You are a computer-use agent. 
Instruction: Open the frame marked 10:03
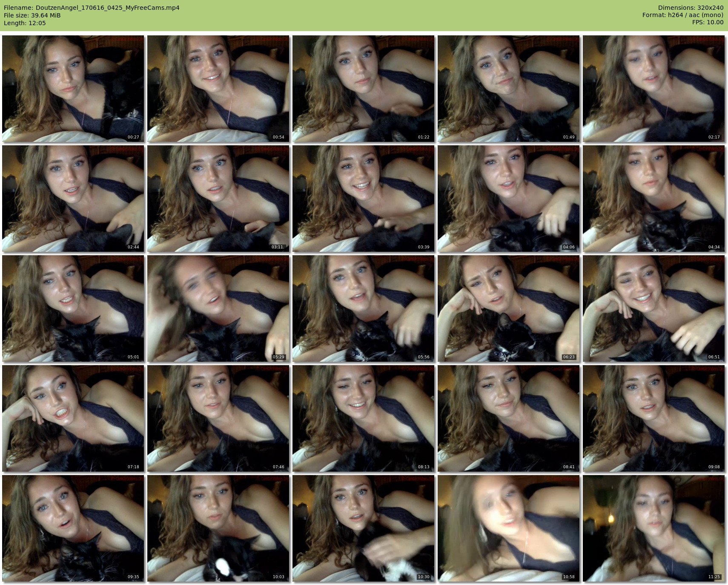coord(218,528)
